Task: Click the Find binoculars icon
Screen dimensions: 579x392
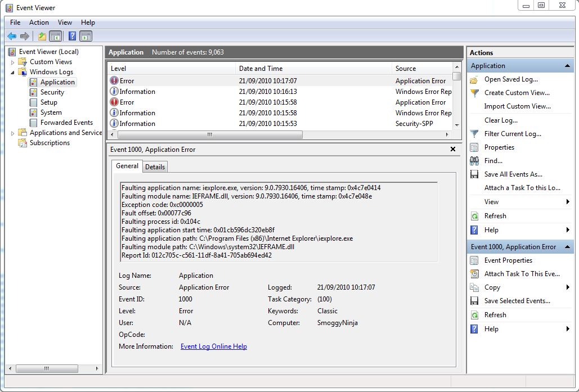Action: 474,160
